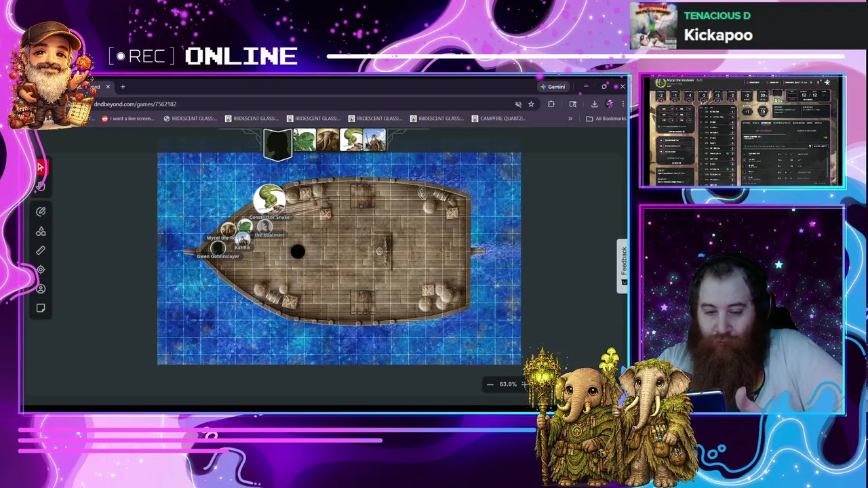Click the Kickapoo song title
This screenshot has width=868, height=488.
tap(718, 35)
